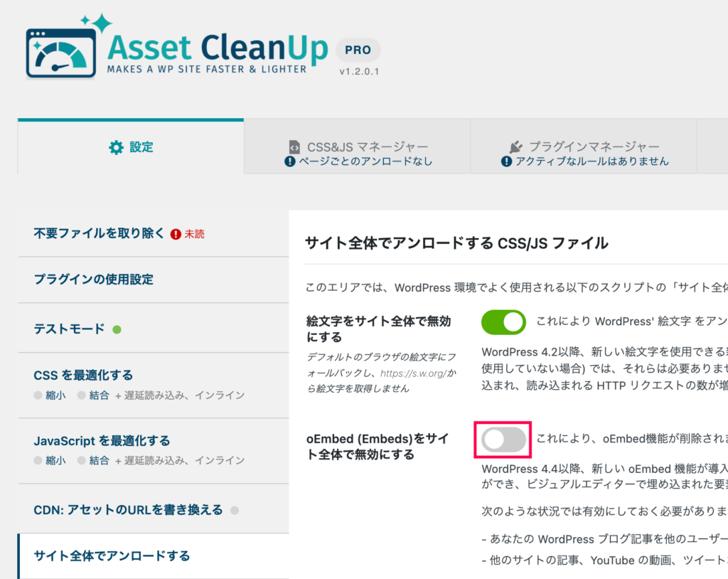The image size is (728, 579).
Task: Click the red alert icon next to 未読
Action: tap(176, 234)
